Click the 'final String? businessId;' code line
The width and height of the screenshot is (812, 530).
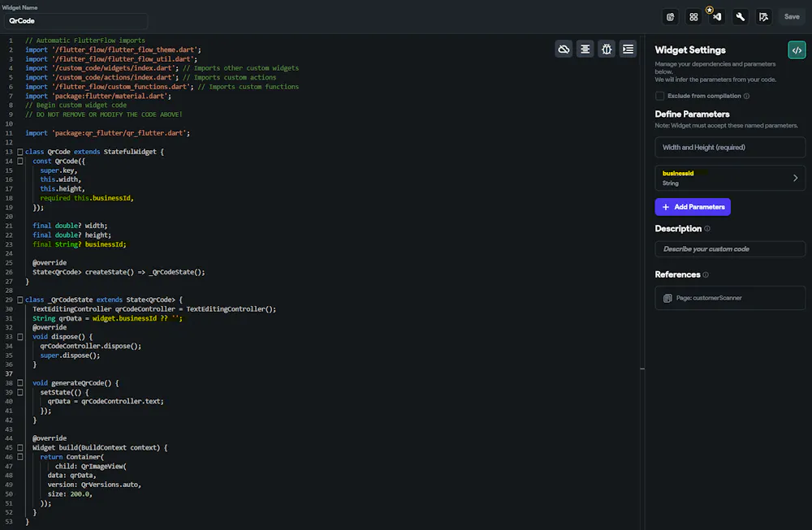click(80, 244)
